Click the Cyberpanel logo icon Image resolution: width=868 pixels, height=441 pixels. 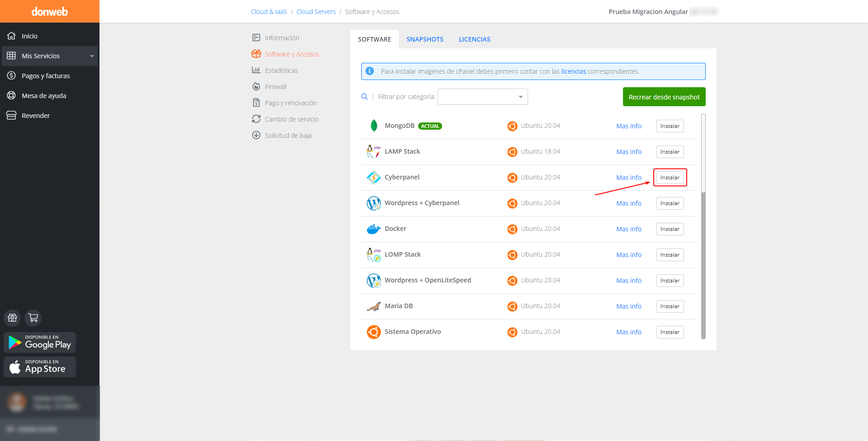click(x=373, y=178)
